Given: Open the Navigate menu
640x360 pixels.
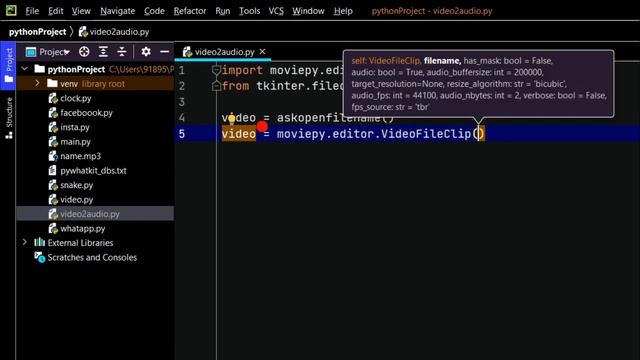Looking at the screenshot, I should [x=118, y=11].
